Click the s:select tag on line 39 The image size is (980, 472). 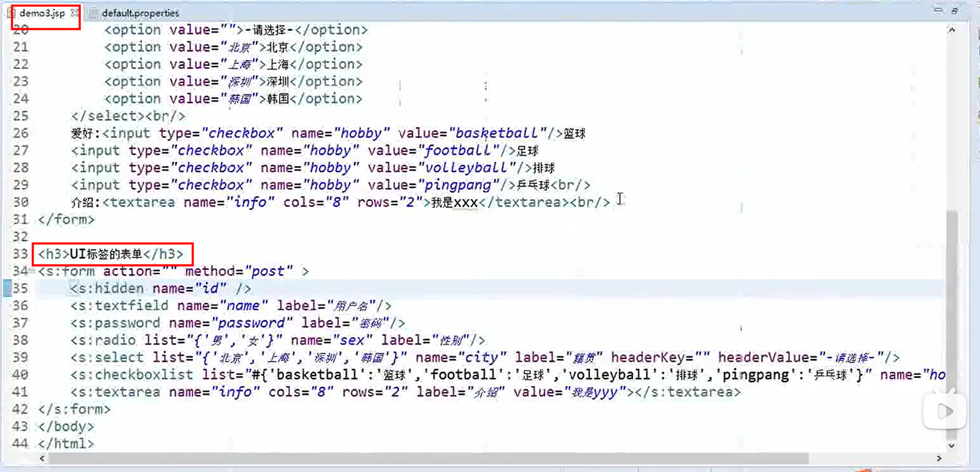(x=107, y=357)
